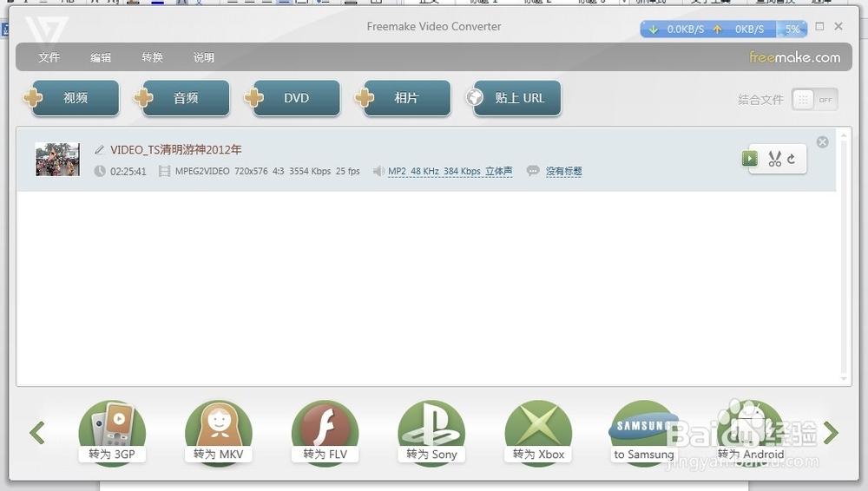The height and width of the screenshot is (491, 868).
Task: Open the 文件 menu
Action: [x=49, y=57]
